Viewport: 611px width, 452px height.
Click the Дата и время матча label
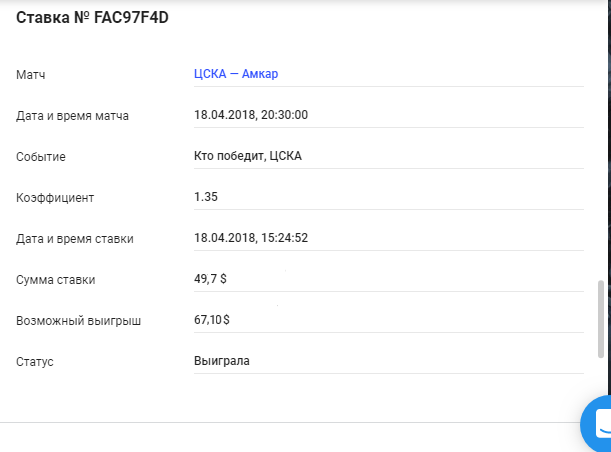(x=72, y=116)
